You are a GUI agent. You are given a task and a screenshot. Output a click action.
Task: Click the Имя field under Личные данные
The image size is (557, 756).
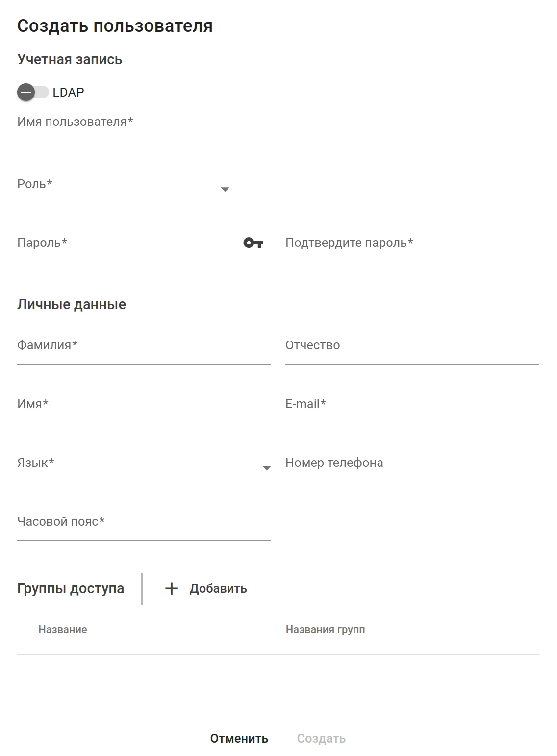[144, 409]
